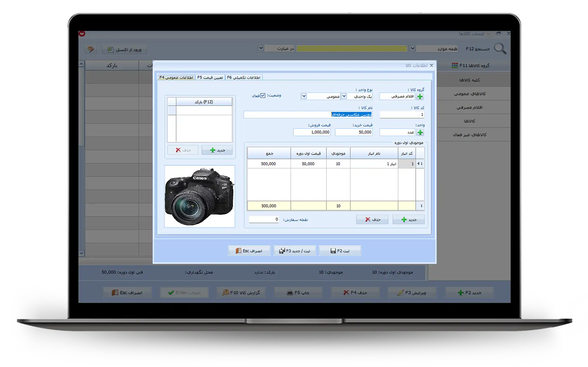Image resolution: width=588 pixels, height=367 pixels.
Task: Click the گروه کالاها F11 header
Action: click(471, 65)
